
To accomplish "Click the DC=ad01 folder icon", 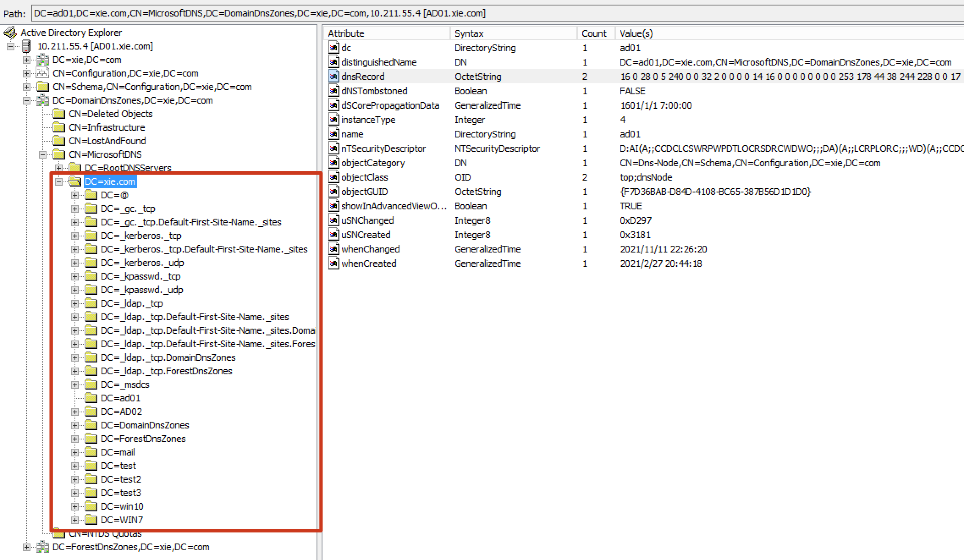I will 91,398.
